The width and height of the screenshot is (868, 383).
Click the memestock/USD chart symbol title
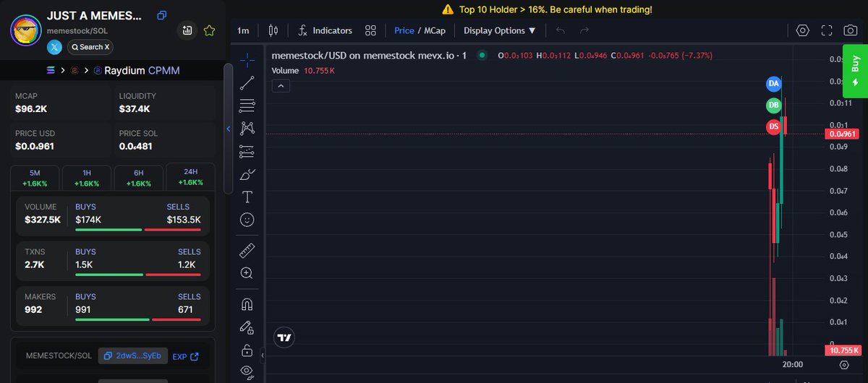(369, 56)
